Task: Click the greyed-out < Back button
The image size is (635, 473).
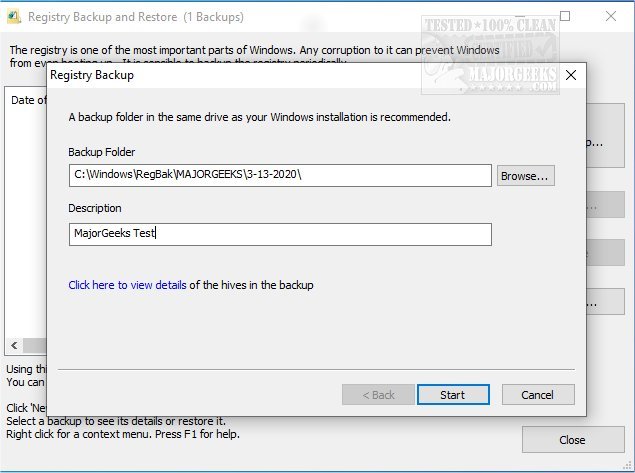Action: click(378, 395)
